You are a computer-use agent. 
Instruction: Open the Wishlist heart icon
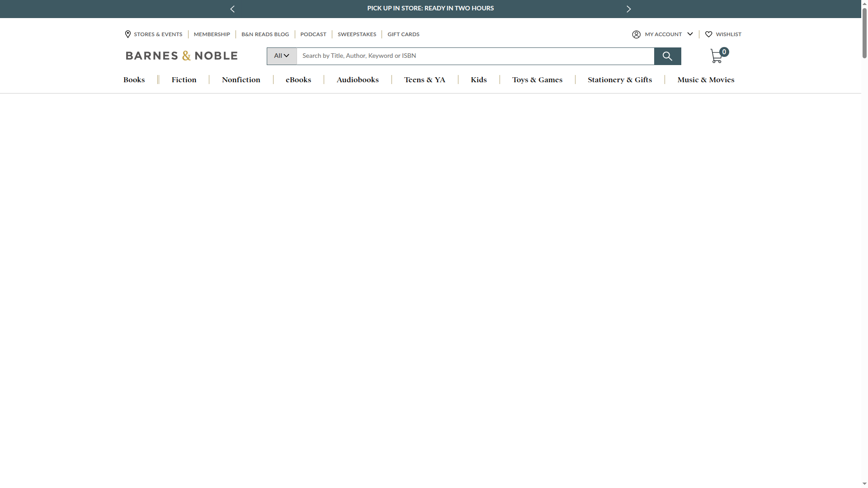pyautogui.click(x=708, y=34)
